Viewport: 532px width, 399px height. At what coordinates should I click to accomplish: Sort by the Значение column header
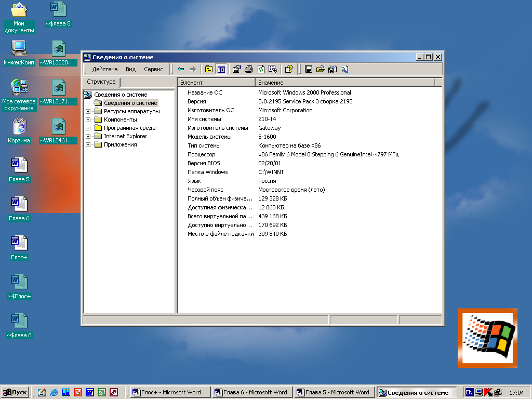coord(345,83)
